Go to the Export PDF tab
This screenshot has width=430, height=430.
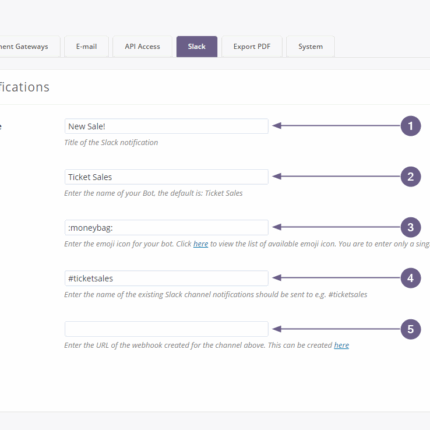tap(252, 47)
